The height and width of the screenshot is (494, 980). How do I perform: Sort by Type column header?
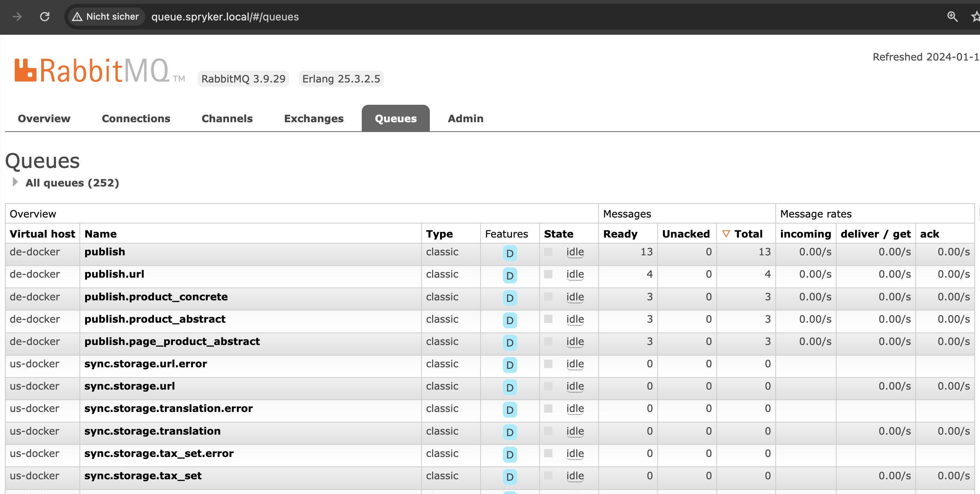(x=439, y=234)
